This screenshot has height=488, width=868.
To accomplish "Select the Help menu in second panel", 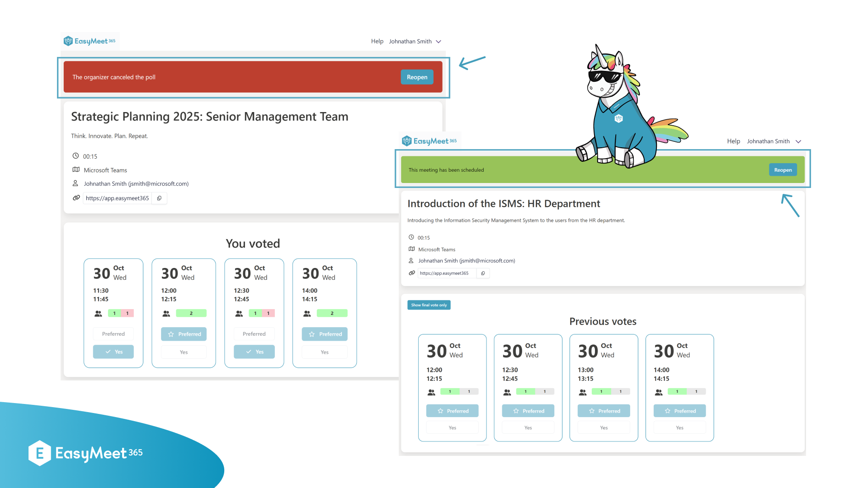I will pos(735,141).
